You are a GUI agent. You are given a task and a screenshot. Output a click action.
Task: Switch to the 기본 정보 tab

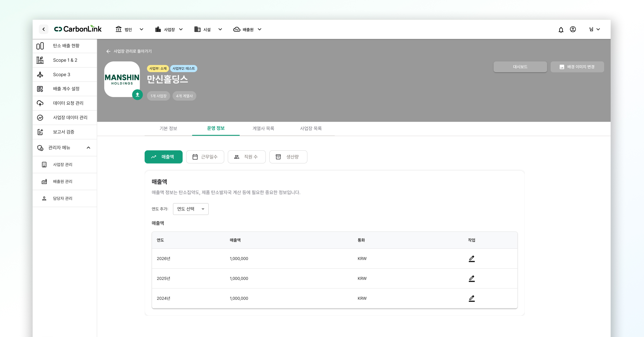point(168,128)
